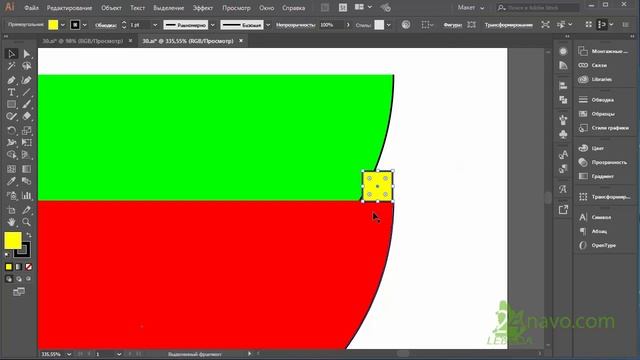Open zoom level dropdown in status bar

coord(69,354)
